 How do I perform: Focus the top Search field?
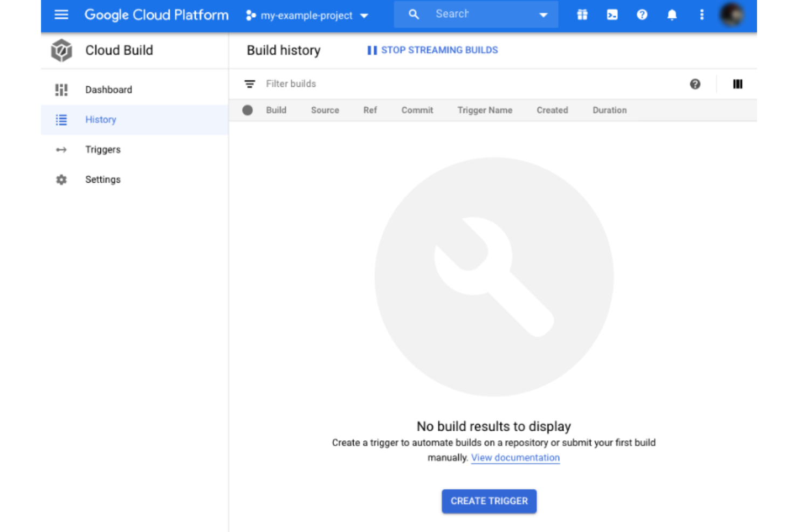[476, 14]
